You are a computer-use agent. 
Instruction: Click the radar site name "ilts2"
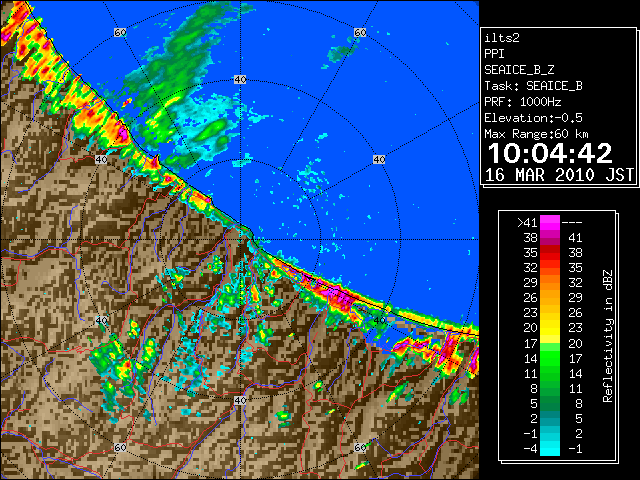pos(502,38)
